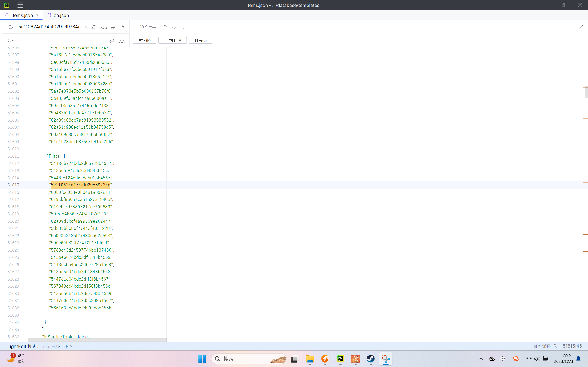This screenshot has height=367, width=588.
Task: Toggle match case Cc option
Action: tap(104, 28)
